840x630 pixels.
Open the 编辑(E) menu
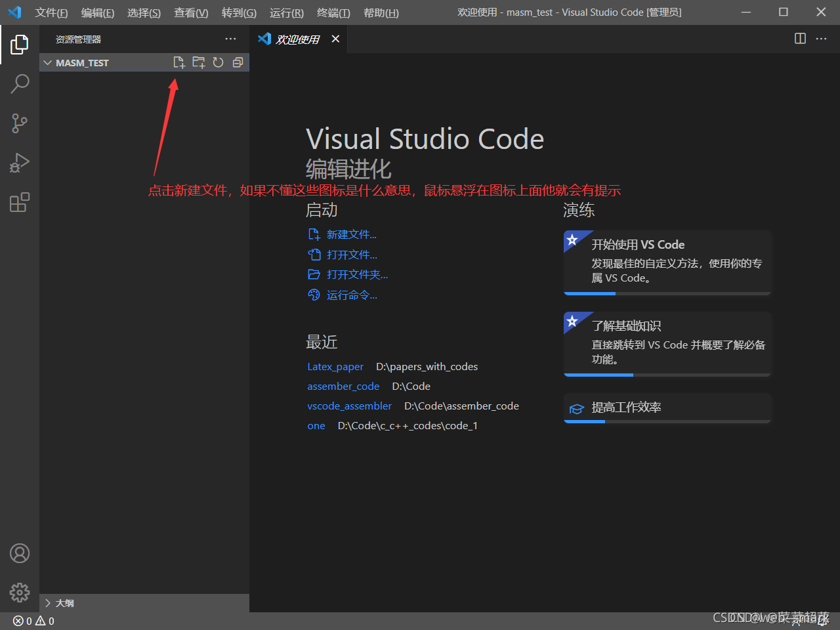pos(98,12)
